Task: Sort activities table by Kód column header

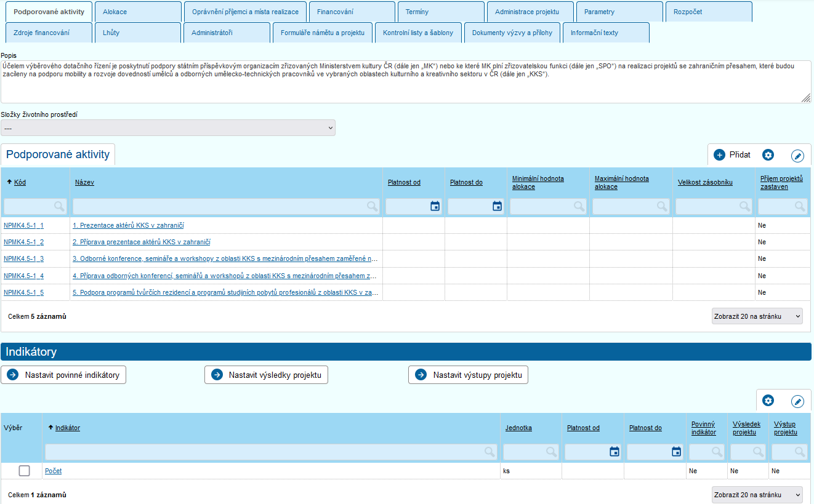Action: coord(20,182)
